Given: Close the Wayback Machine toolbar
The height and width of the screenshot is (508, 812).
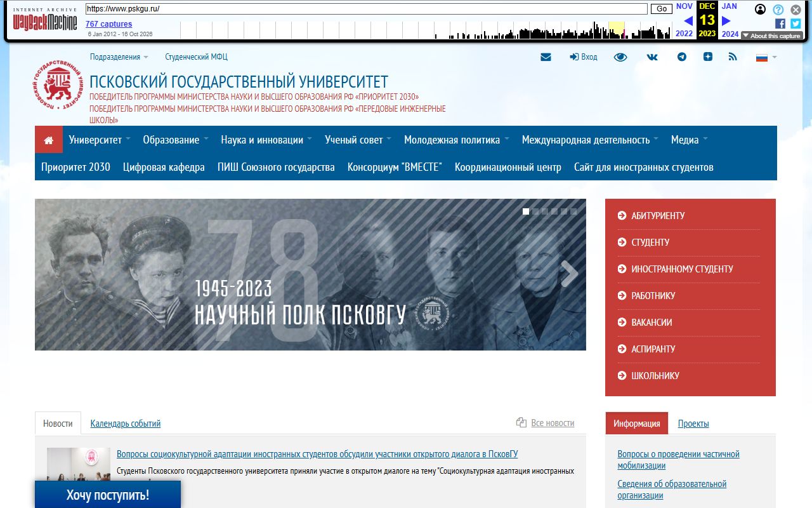Looking at the screenshot, I should [796, 10].
